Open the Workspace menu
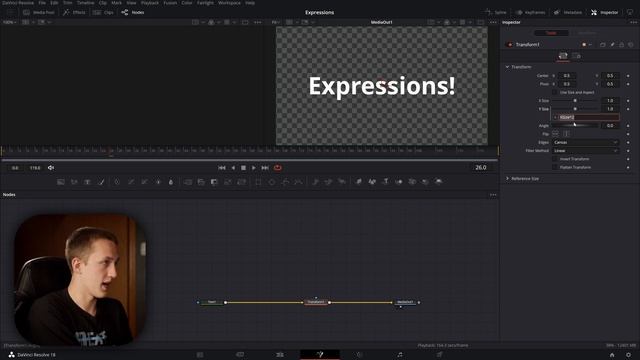The image size is (640, 360). coord(229,2)
